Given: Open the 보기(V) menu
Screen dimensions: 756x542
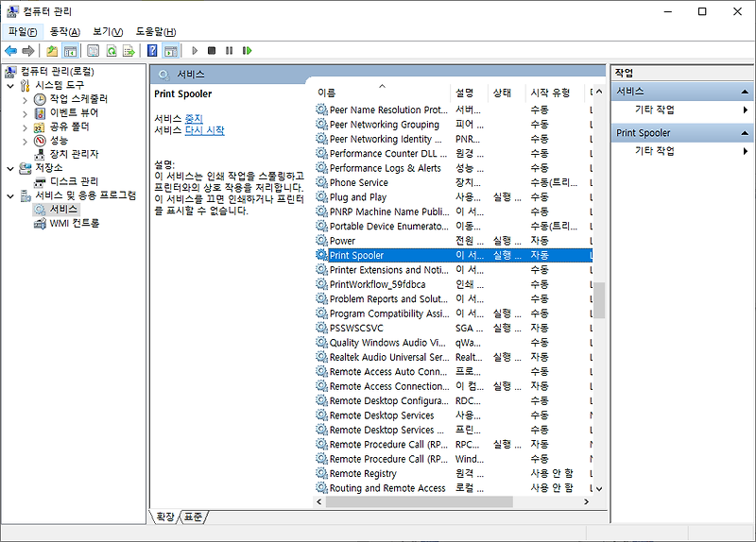Looking at the screenshot, I should click(108, 32).
